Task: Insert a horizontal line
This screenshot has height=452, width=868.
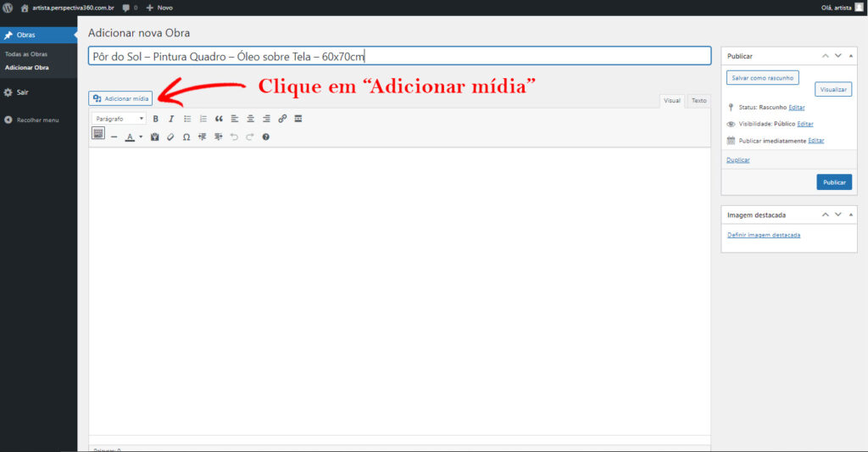Action: [114, 137]
